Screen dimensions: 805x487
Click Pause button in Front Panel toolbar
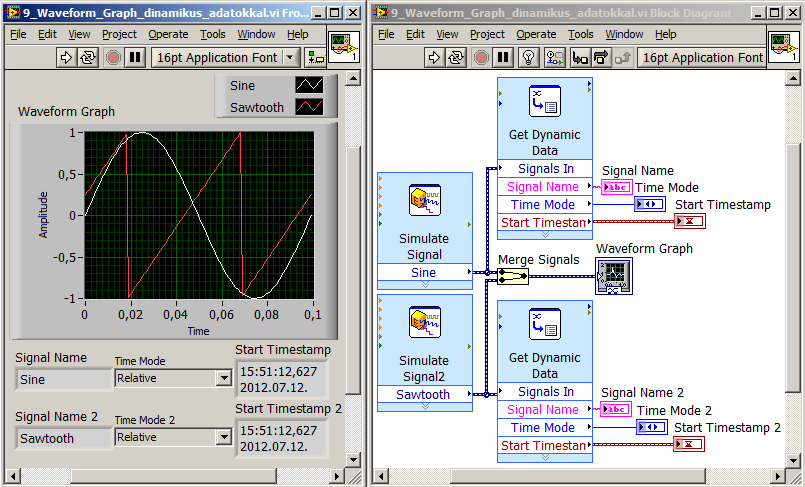pyautogui.click(x=135, y=57)
